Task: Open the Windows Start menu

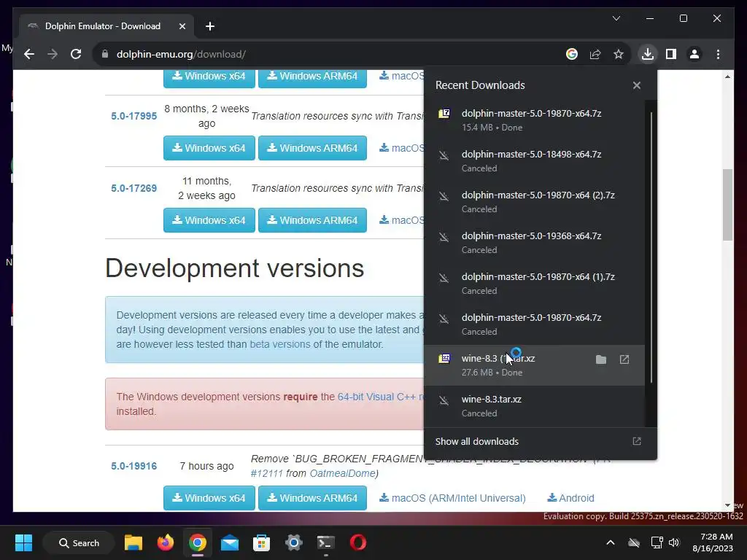Action: [x=23, y=542]
